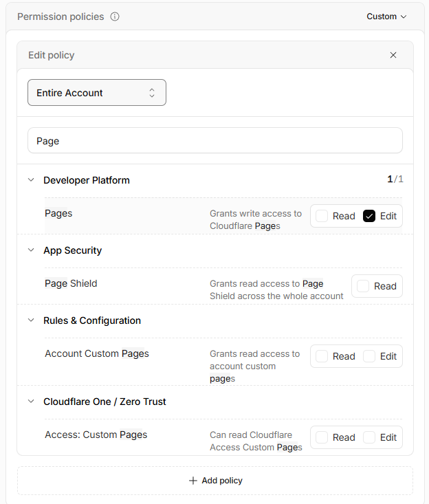Close the Edit policy panel
This screenshot has height=504, width=429.
tap(393, 55)
